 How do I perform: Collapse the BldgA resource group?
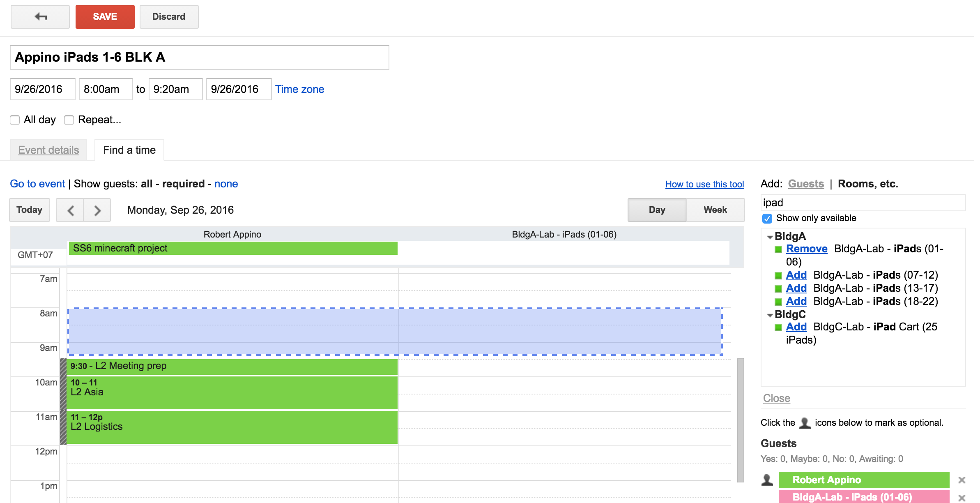[770, 237]
